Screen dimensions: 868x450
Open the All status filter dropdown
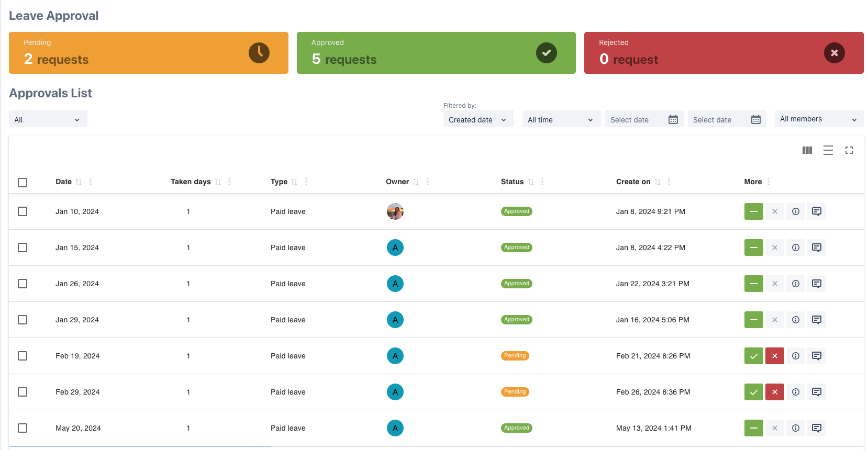(48, 120)
